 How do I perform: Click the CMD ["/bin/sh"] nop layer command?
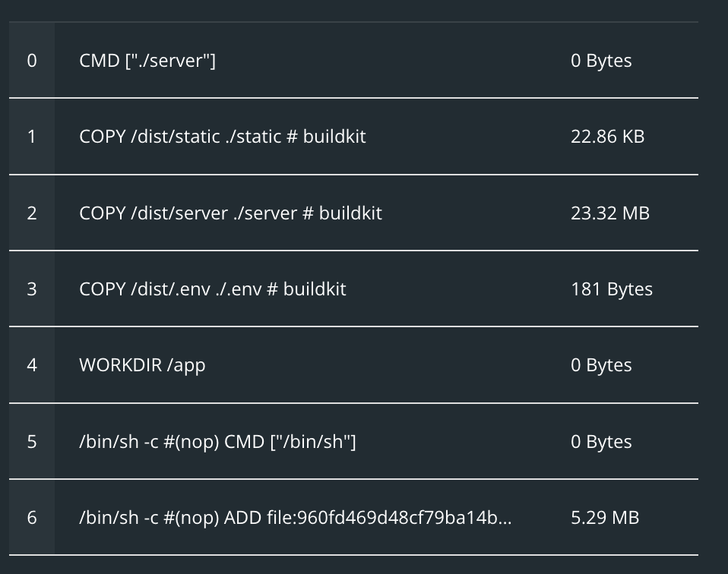tap(217, 442)
